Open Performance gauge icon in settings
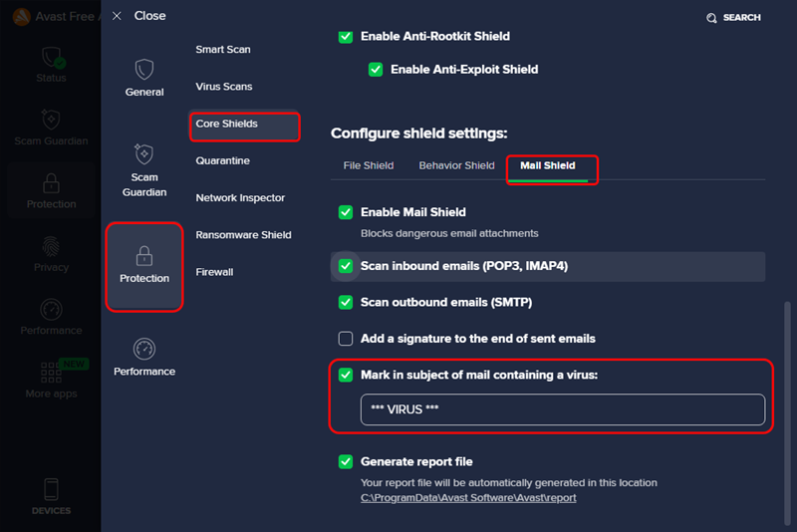The width and height of the screenshot is (797, 532). pyautogui.click(x=143, y=349)
